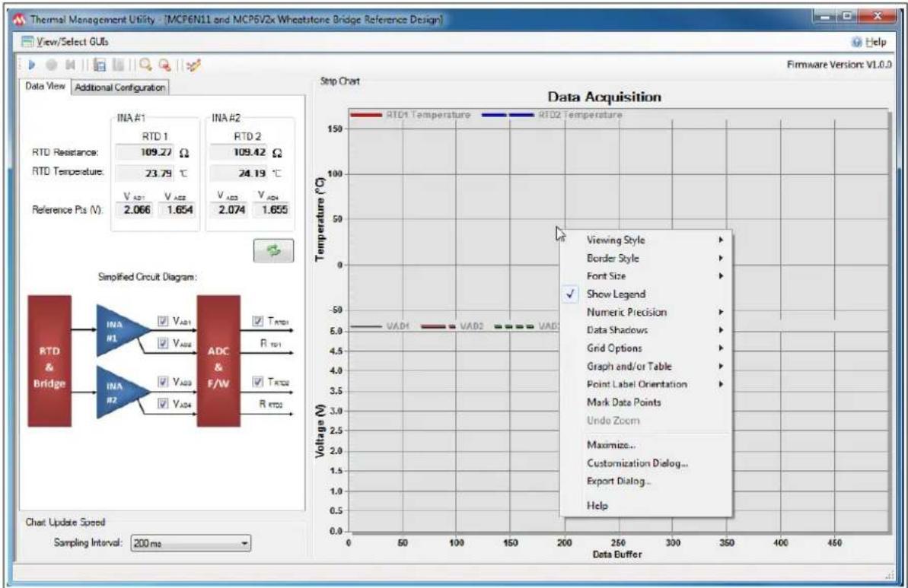Click the Help globe icon

pos(856,42)
